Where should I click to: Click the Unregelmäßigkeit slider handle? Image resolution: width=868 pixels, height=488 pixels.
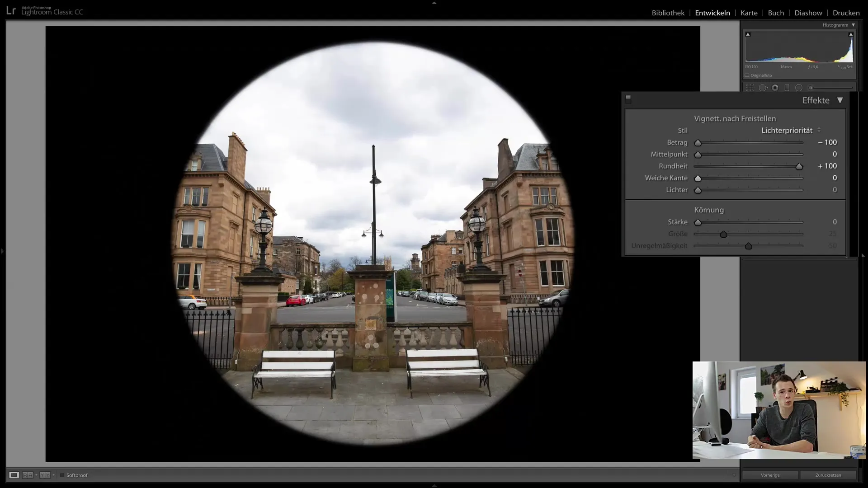[x=748, y=246]
